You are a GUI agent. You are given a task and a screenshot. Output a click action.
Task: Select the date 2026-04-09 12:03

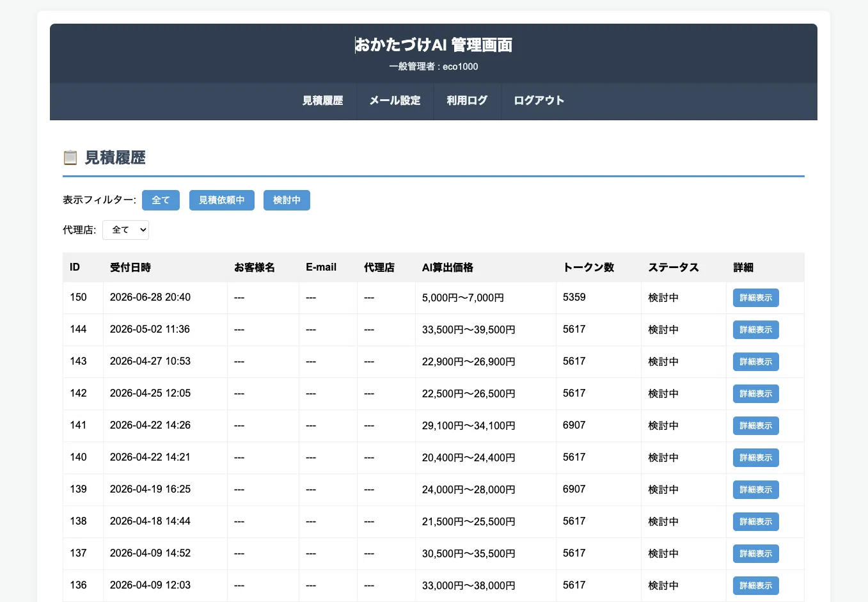[x=150, y=585]
